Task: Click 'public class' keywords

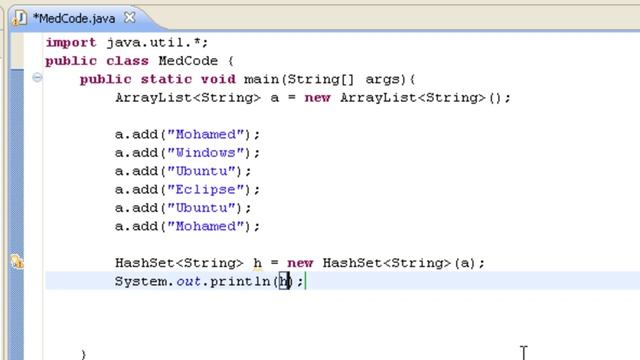Action: (x=97, y=61)
